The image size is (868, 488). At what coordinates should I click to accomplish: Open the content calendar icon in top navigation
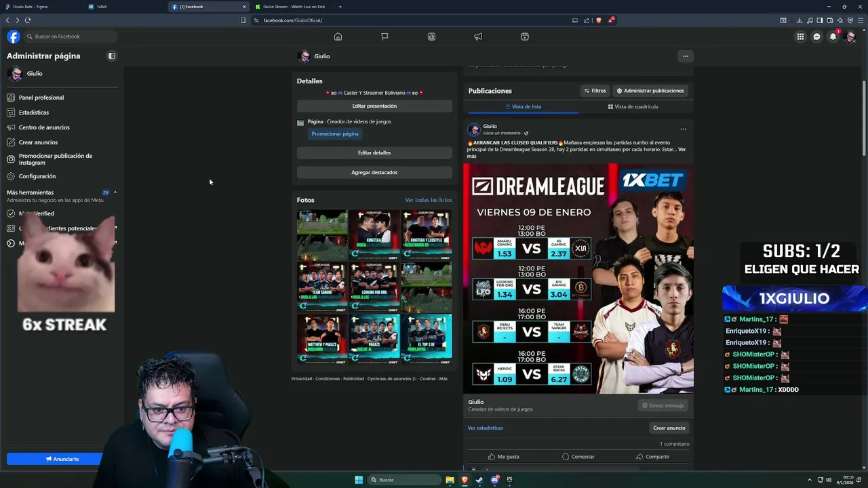pyautogui.click(x=525, y=37)
